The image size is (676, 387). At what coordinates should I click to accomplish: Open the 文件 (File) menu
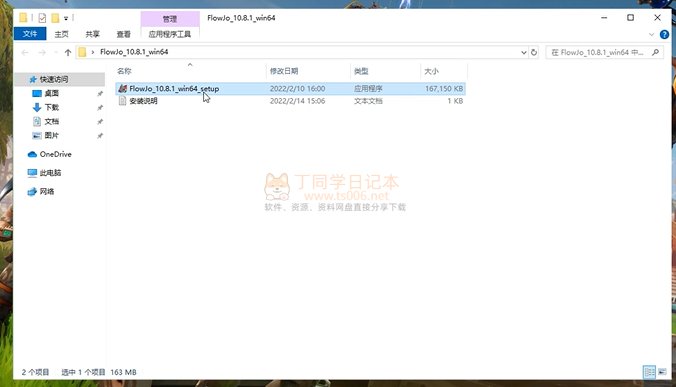[x=30, y=34]
